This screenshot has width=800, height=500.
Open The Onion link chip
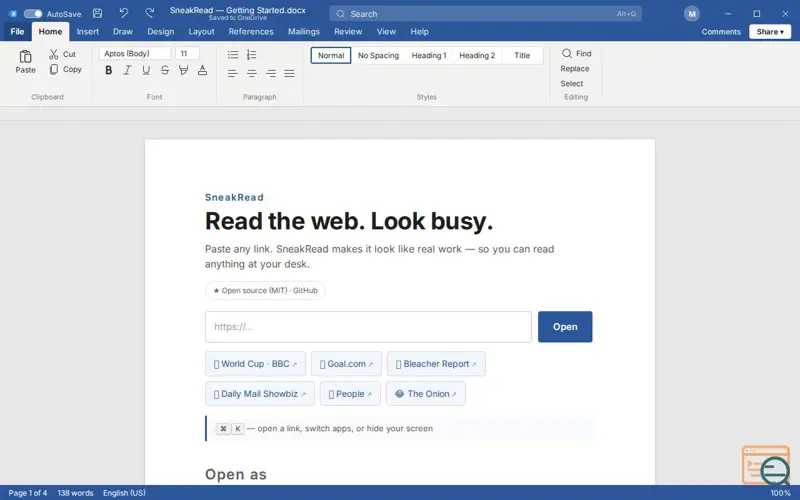click(x=426, y=394)
